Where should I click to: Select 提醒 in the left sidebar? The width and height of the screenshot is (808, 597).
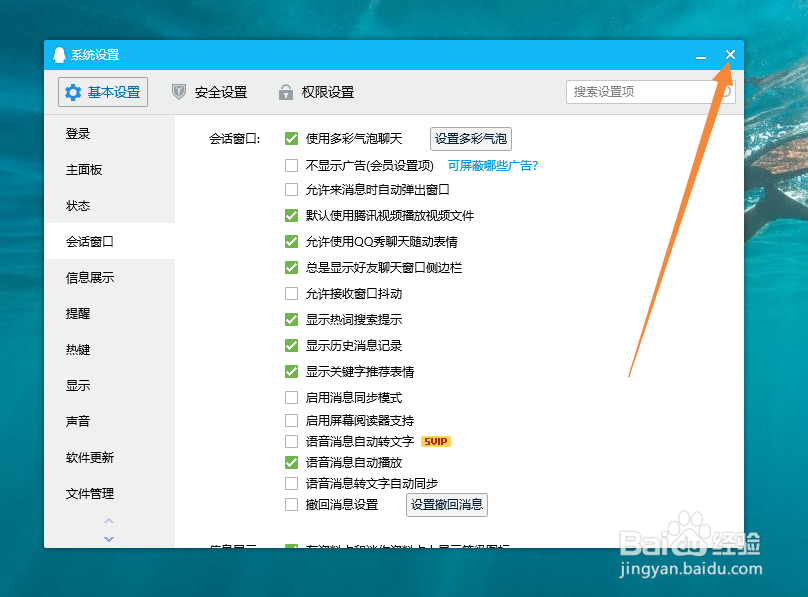(x=80, y=313)
